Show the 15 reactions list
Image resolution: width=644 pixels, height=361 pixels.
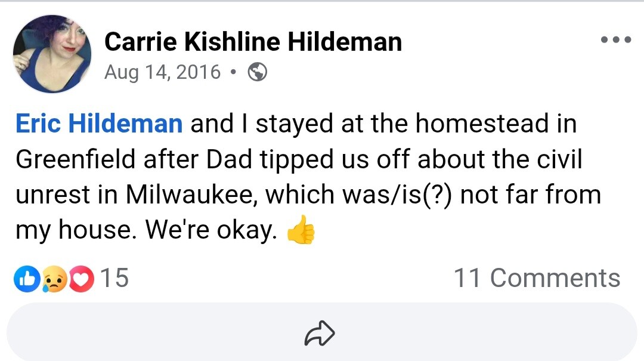114,278
